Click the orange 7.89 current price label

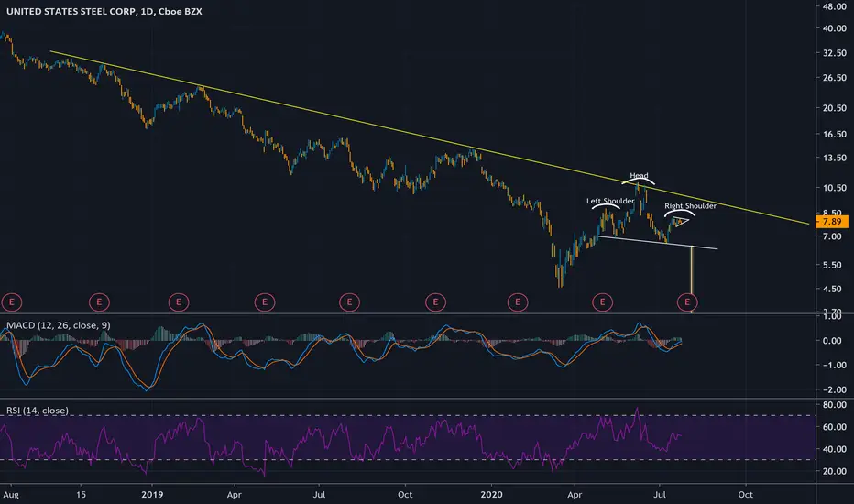tap(832, 222)
